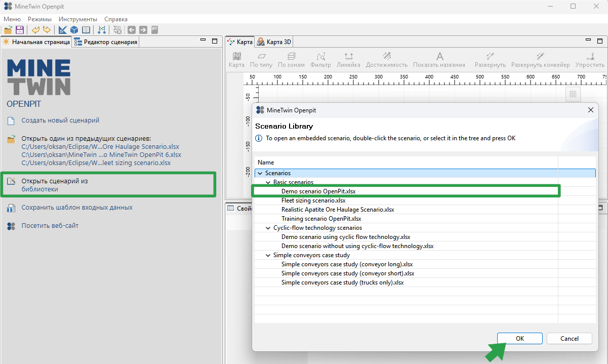Toggle the grid icon on the map

pyautogui.click(x=573, y=94)
